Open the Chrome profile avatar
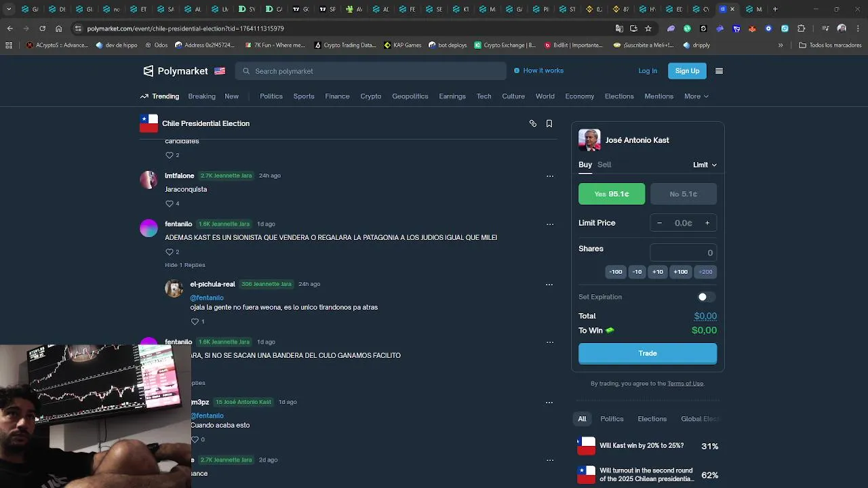Screen dimensions: 868x488 click(x=842, y=28)
